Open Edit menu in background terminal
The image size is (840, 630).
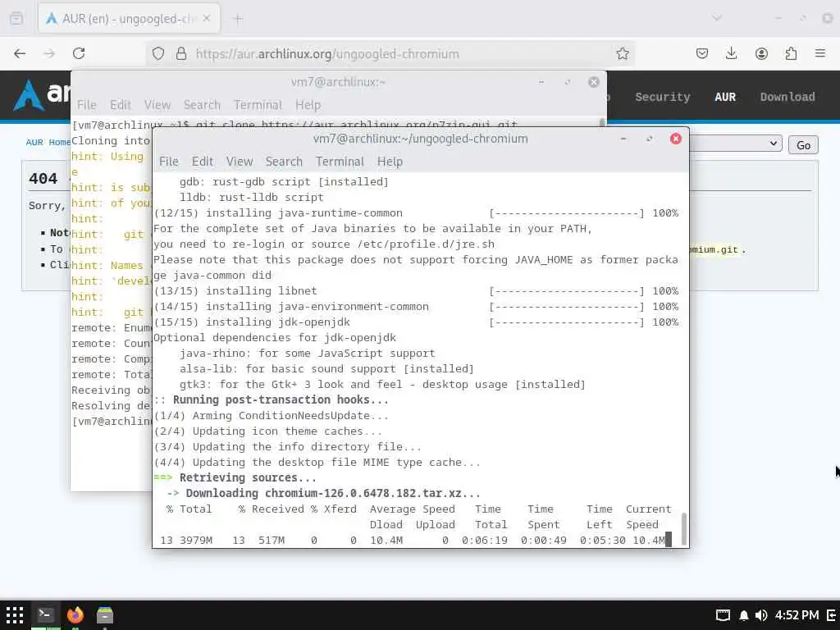coord(121,104)
